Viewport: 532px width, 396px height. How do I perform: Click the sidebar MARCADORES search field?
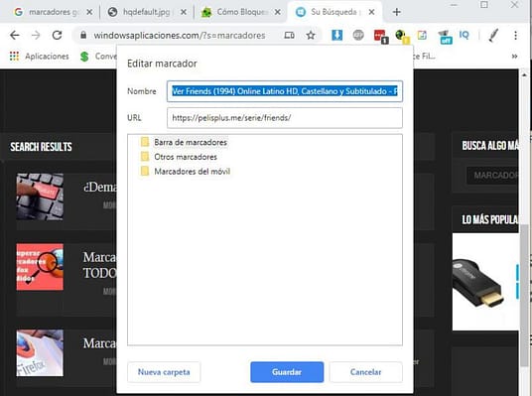coord(492,175)
